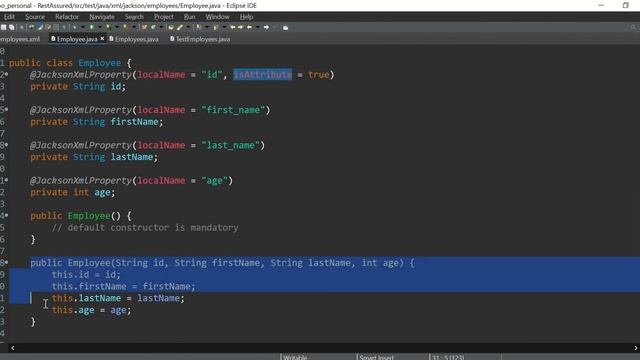Screen dimensions: 640x360
Task: Click the default constructor is mandatory comment
Action: pos(145,228)
